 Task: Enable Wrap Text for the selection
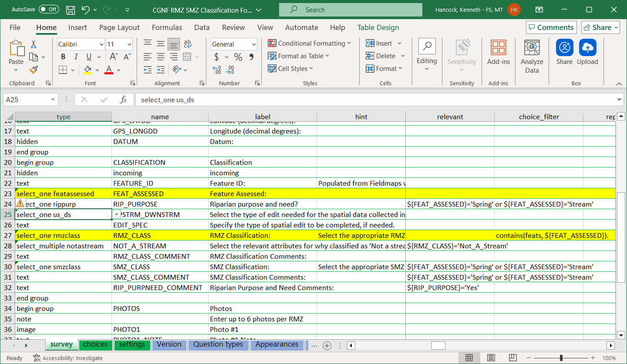click(187, 43)
